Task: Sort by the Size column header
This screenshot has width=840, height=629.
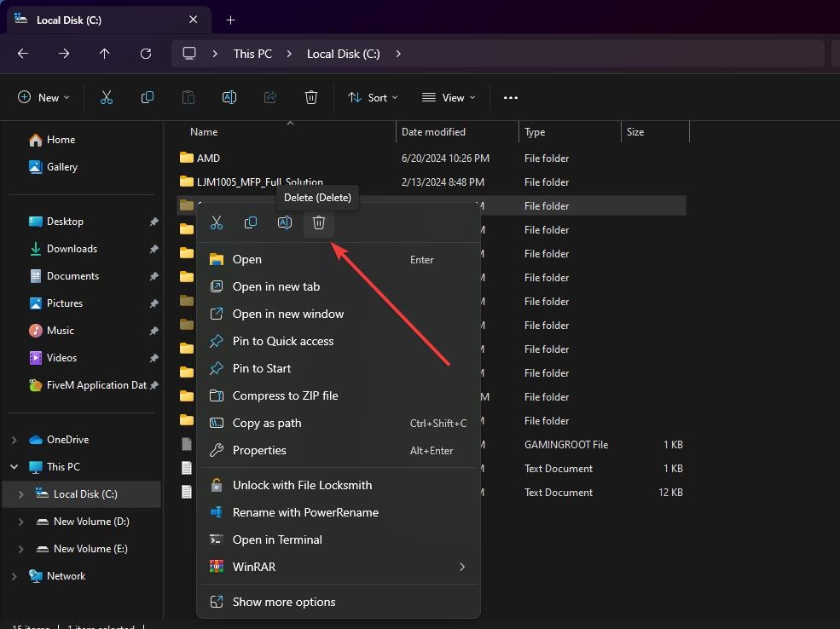Action: (655, 132)
